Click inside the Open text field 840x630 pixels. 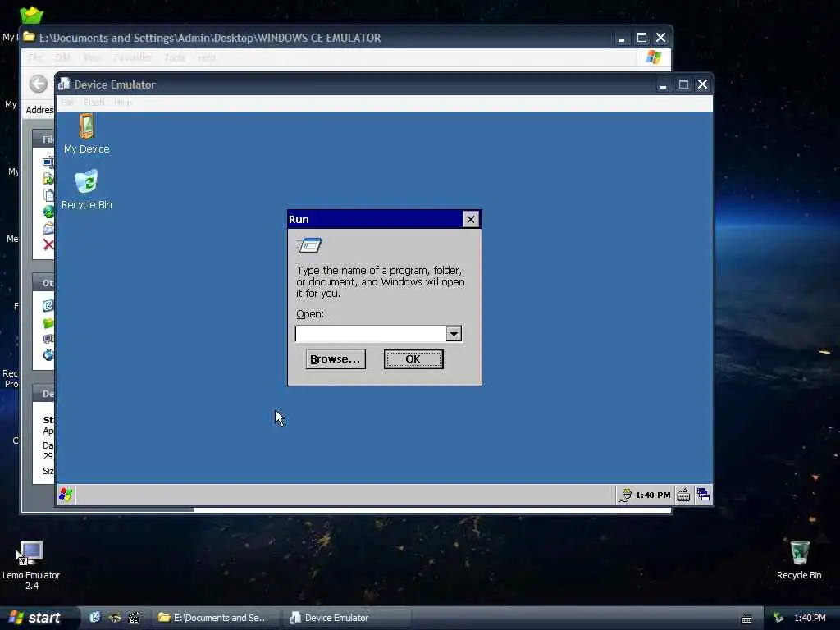[x=371, y=334]
